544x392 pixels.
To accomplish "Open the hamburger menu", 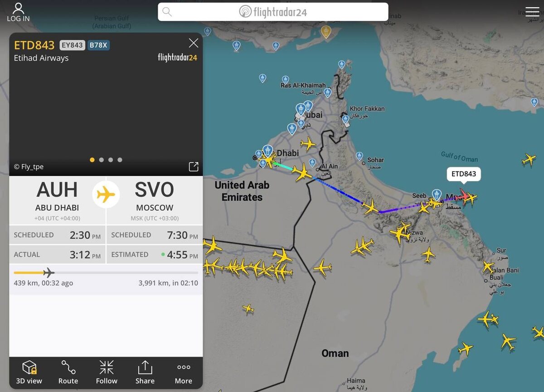I will coord(532,12).
